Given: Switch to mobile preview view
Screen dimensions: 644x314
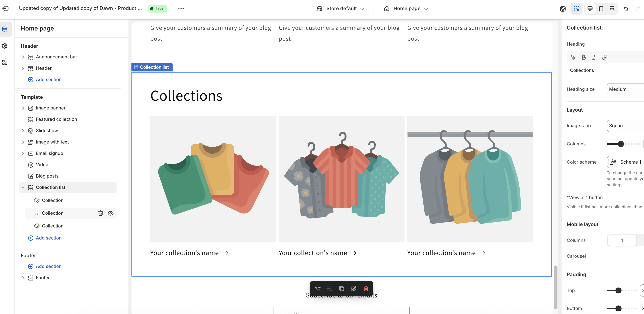Looking at the screenshot, I should (x=601, y=9).
